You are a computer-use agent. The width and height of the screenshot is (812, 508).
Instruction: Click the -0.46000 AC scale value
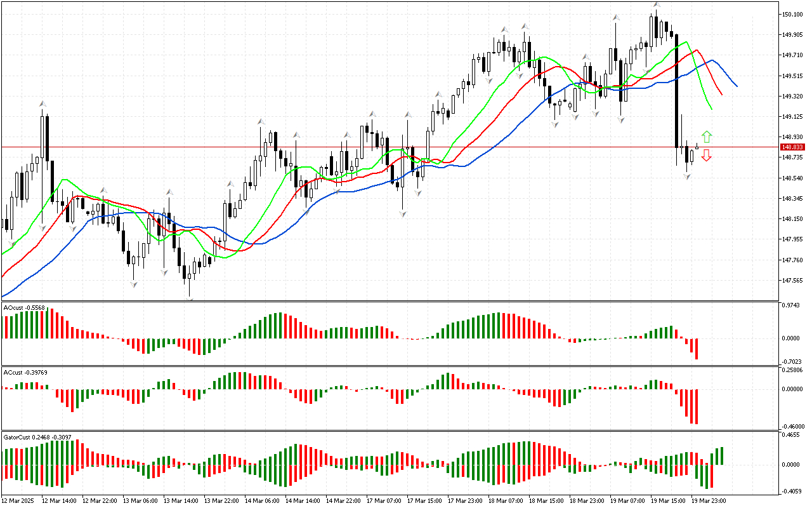pos(792,426)
